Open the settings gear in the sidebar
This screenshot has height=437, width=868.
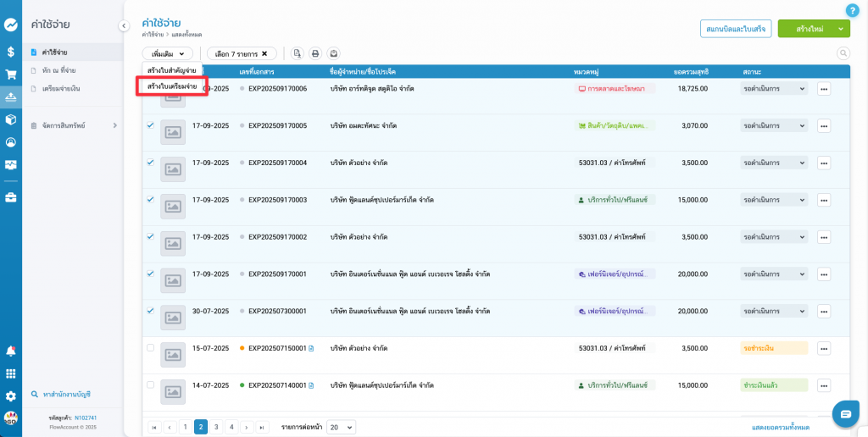(x=11, y=396)
